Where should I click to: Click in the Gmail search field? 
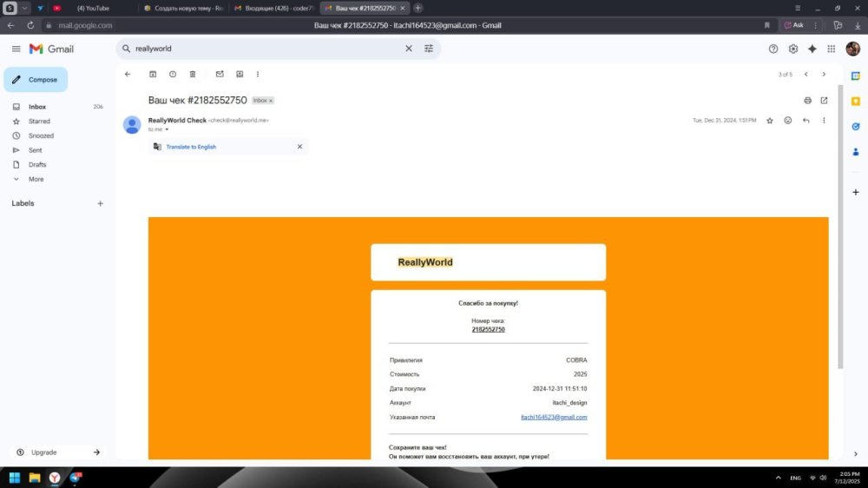click(x=266, y=49)
